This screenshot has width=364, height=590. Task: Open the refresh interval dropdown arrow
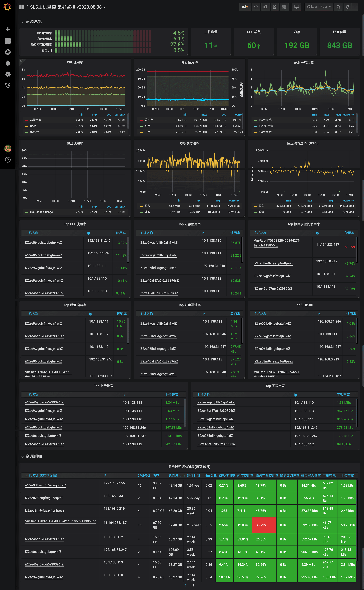tap(355, 7)
